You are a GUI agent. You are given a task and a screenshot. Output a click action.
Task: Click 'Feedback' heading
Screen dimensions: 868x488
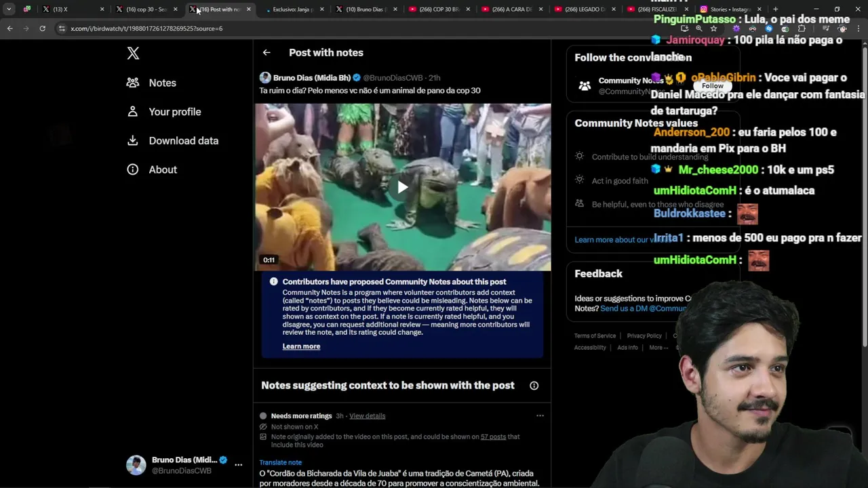point(598,274)
